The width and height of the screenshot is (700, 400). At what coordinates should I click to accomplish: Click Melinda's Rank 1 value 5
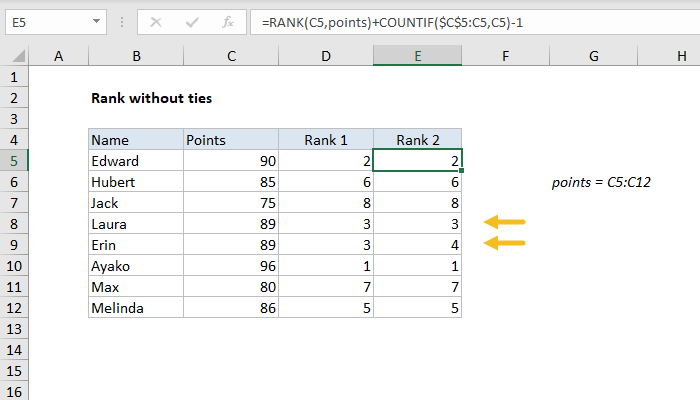click(326, 308)
